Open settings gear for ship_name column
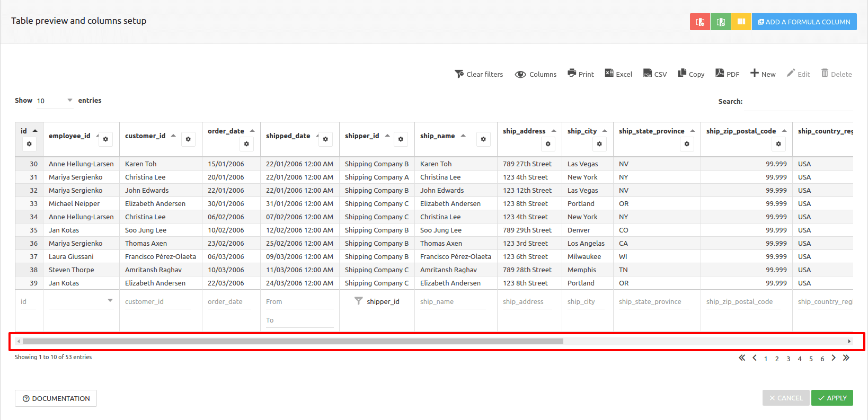 click(483, 139)
